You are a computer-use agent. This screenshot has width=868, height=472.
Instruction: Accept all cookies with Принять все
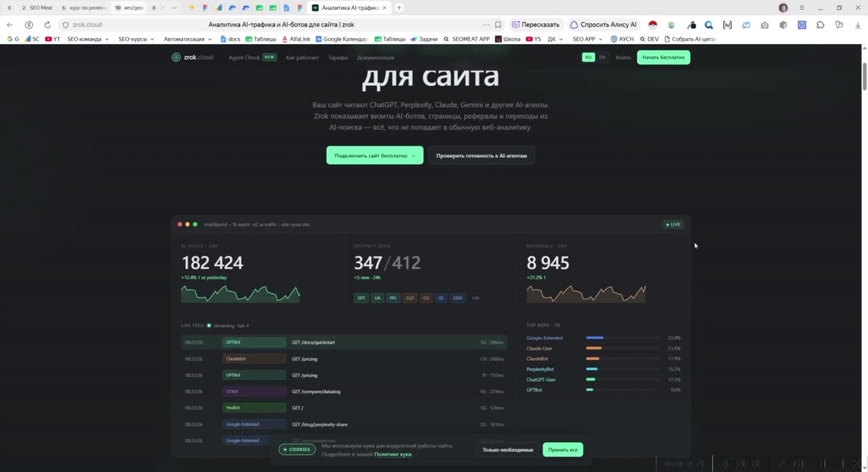tap(563, 450)
